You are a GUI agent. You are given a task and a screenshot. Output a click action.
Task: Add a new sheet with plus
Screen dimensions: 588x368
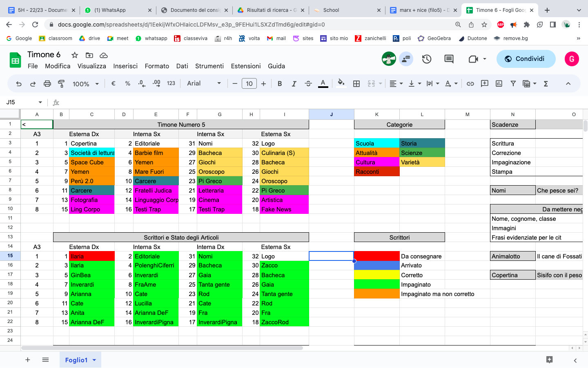click(x=28, y=360)
